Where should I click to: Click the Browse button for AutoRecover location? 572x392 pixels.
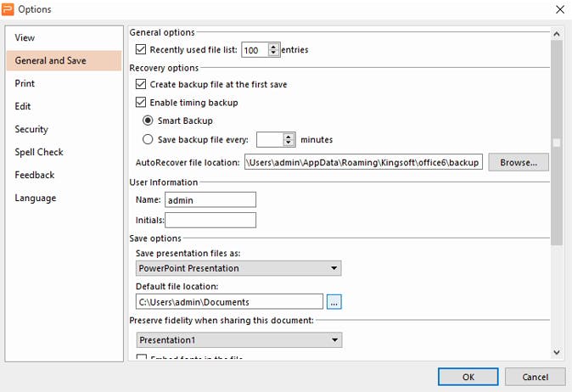[x=519, y=162]
